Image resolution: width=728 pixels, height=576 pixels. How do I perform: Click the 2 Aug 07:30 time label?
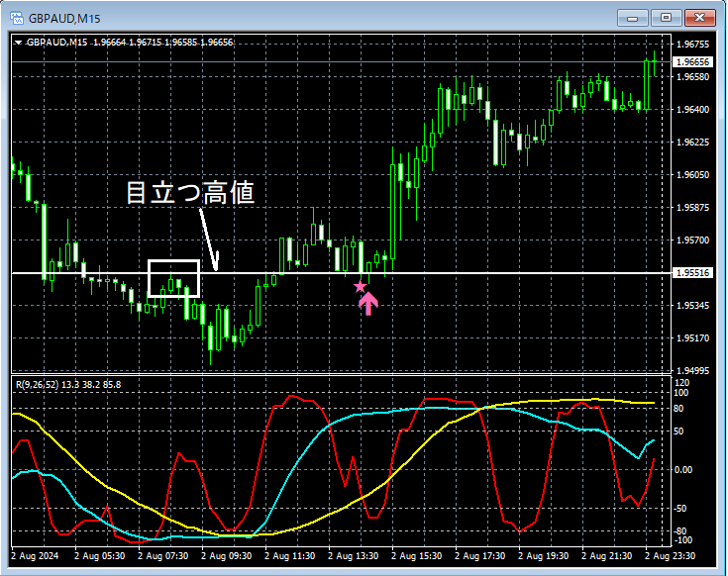click(163, 556)
